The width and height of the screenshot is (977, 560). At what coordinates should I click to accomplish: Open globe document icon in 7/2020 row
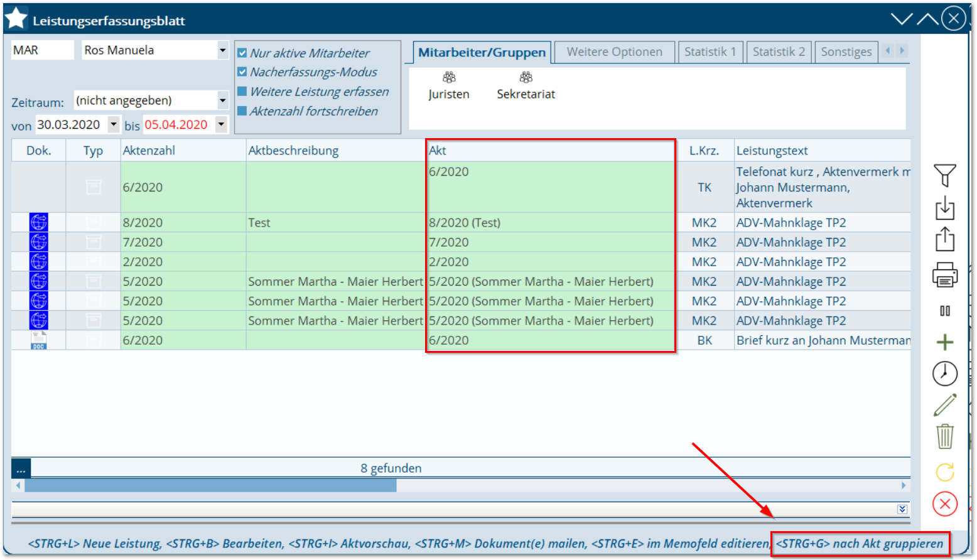pyautogui.click(x=38, y=242)
